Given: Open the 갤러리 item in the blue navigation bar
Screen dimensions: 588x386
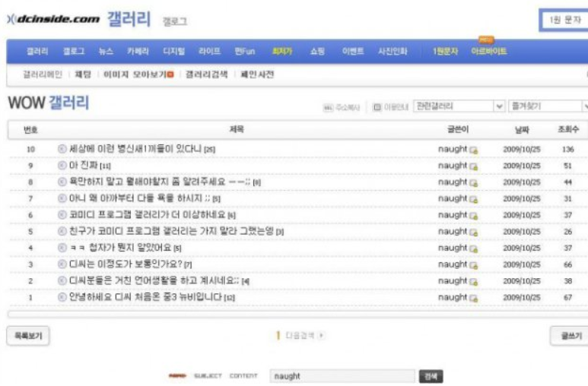Looking at the screenshot, I should point(37,52).
